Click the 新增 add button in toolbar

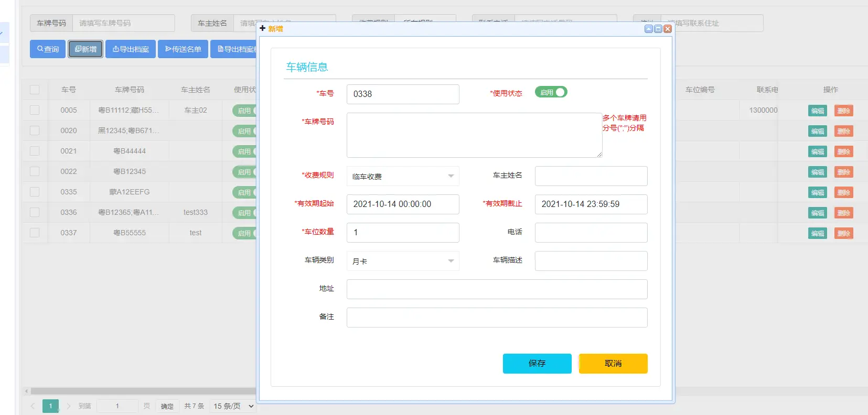[x=85, y=49]
